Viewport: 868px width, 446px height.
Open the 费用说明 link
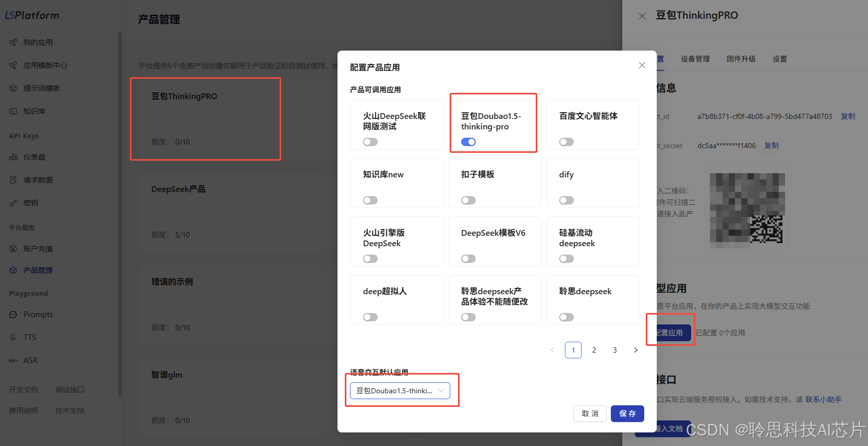[23, 411]
